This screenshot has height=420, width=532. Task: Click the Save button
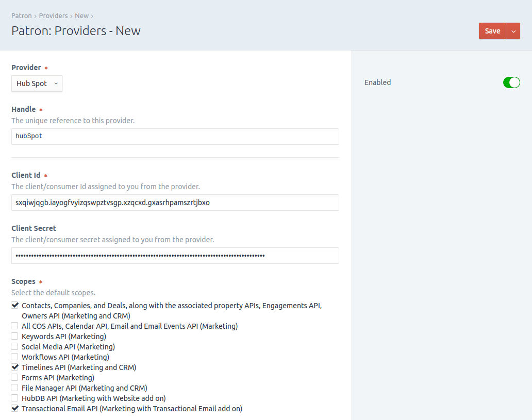pos(493,31)
